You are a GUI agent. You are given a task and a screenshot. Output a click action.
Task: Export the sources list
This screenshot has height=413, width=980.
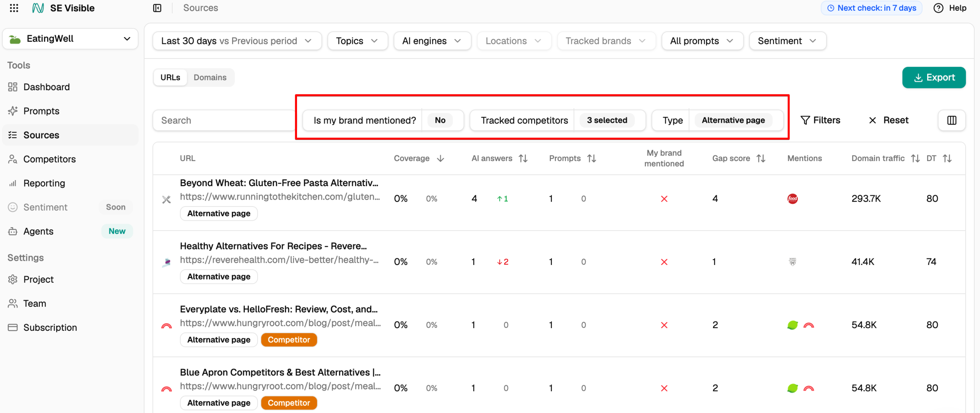[934, 78]
